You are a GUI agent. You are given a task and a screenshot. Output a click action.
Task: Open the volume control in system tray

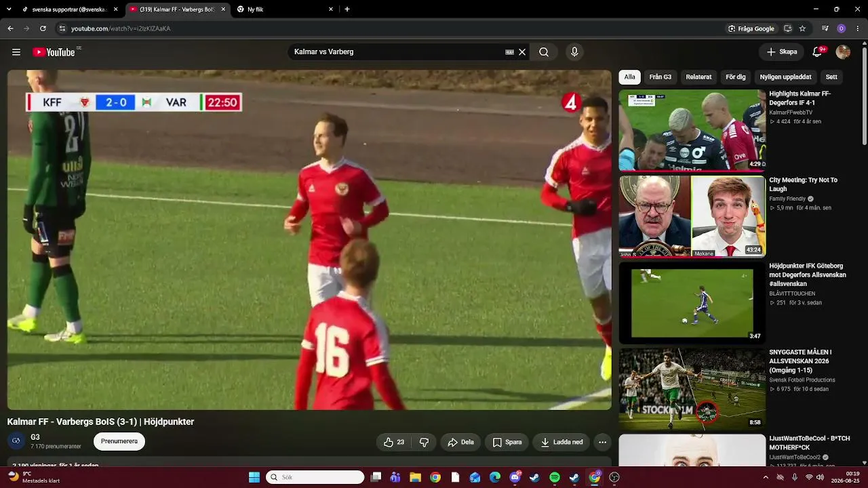click(820, 477)
